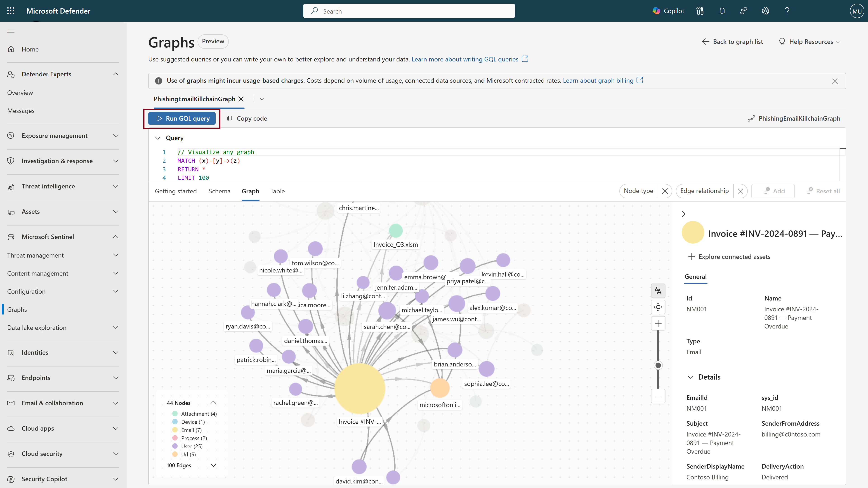Open Learn about graph billing link

603,80
